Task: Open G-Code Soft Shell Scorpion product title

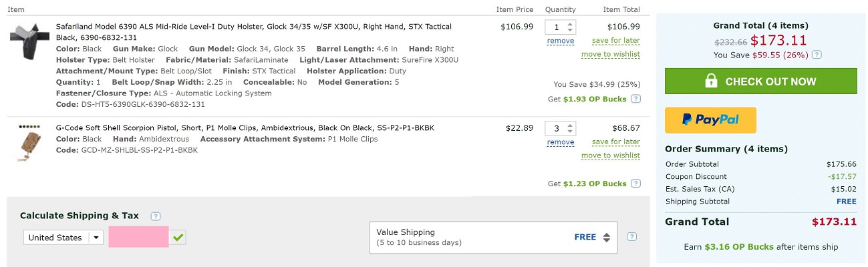Action: (245, 127)
